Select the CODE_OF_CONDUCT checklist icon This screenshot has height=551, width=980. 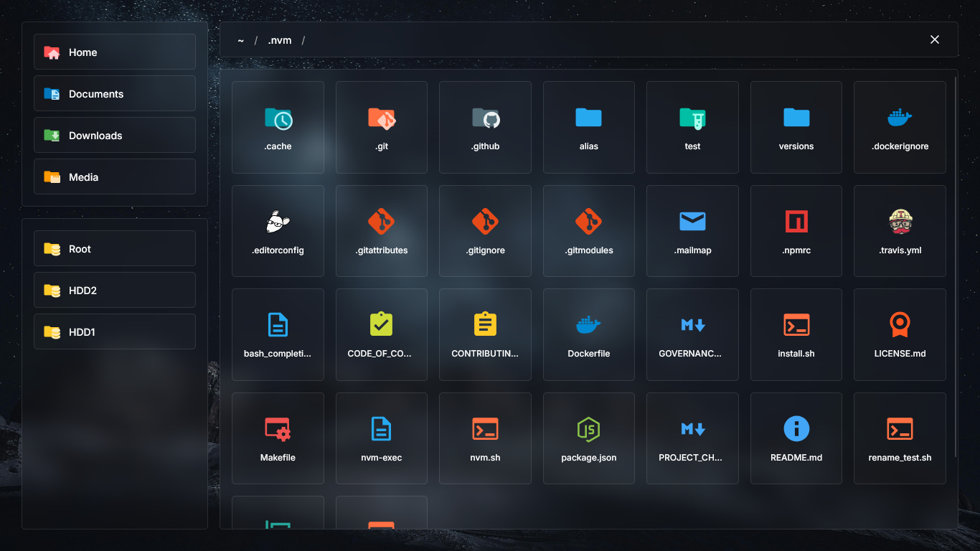tap(382, 325)
